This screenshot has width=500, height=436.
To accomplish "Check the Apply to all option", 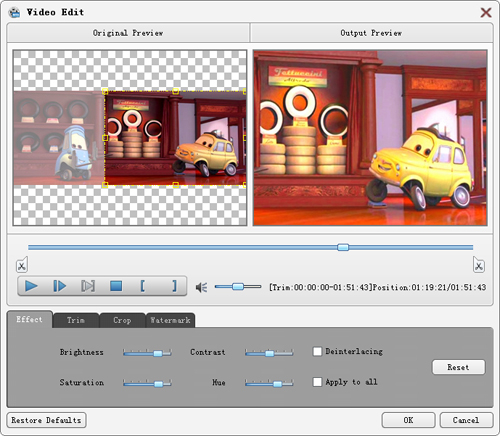I will 317,382.
